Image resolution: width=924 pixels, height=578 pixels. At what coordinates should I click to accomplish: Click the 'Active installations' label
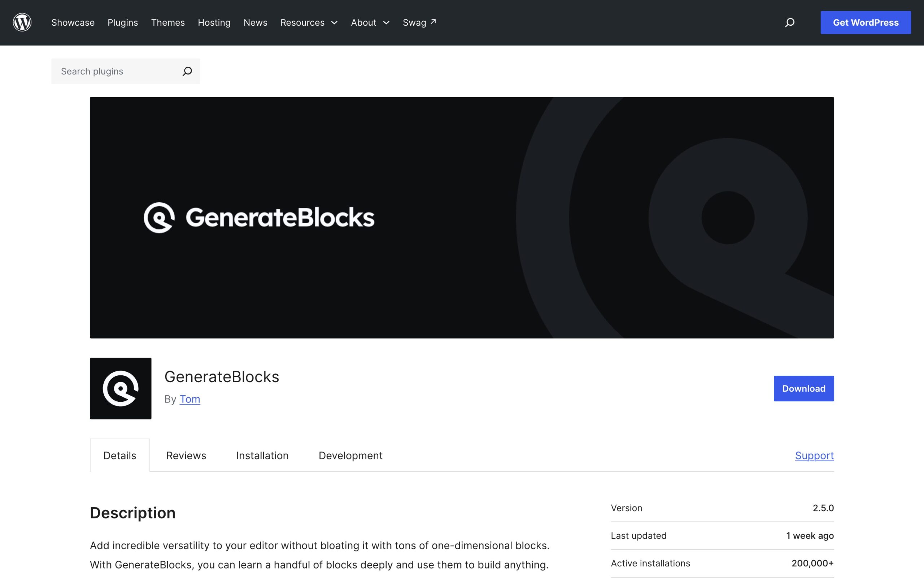coord(650,563)
